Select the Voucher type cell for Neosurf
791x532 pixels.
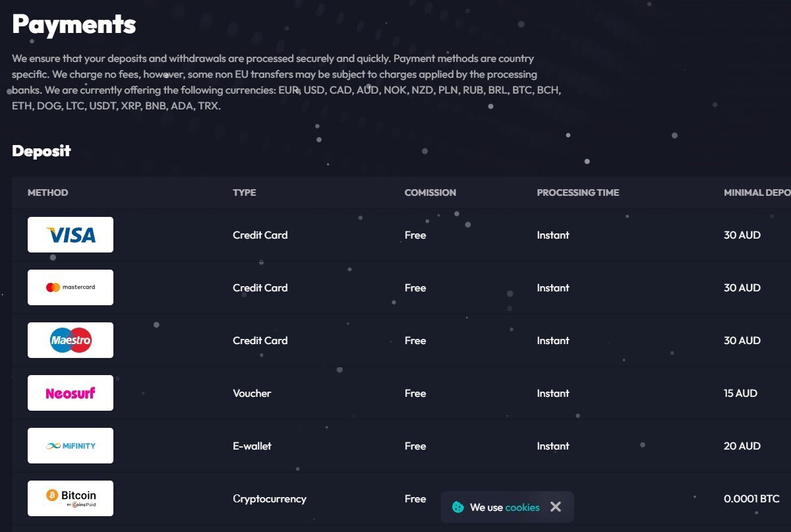[x=252, y=393]
